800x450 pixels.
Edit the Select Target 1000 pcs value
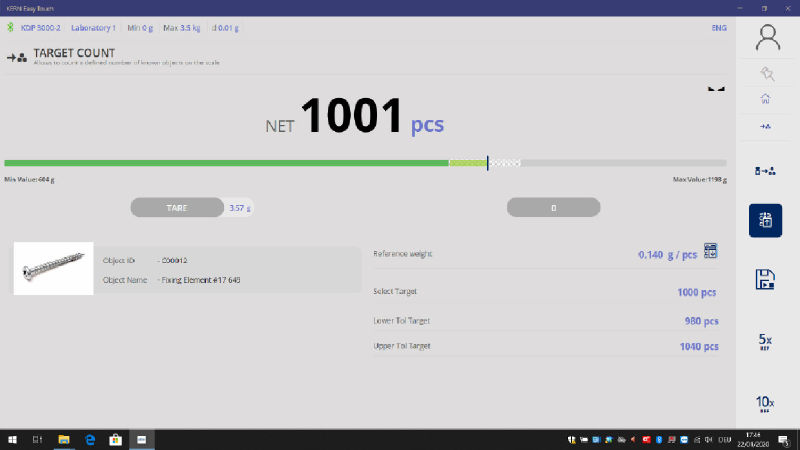coord(696,293)
